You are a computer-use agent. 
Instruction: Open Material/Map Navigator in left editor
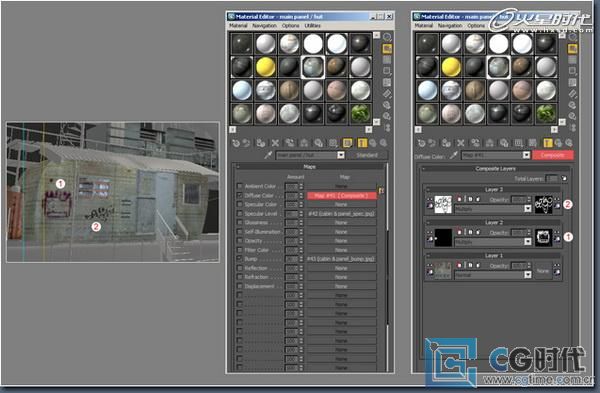(x=387, y=128)
